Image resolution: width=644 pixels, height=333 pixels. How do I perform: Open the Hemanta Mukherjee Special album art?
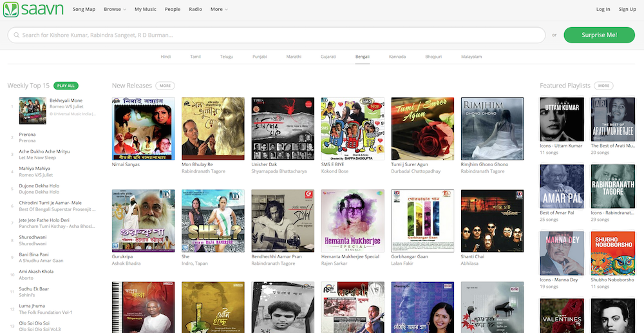click(352, 220)
